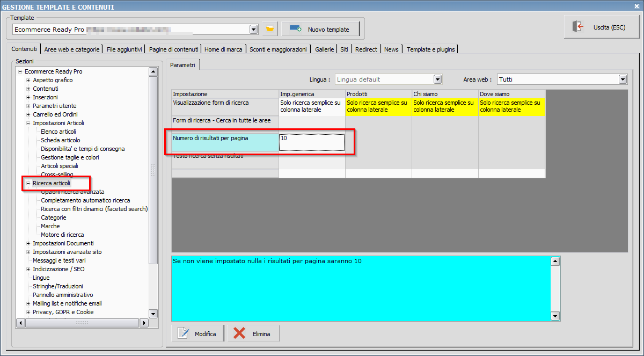Image resolution: width=644 pixels, height=356 pixels.
Task: Select Disponibilita' e tempi di consegna
Action: click(83, 149)
